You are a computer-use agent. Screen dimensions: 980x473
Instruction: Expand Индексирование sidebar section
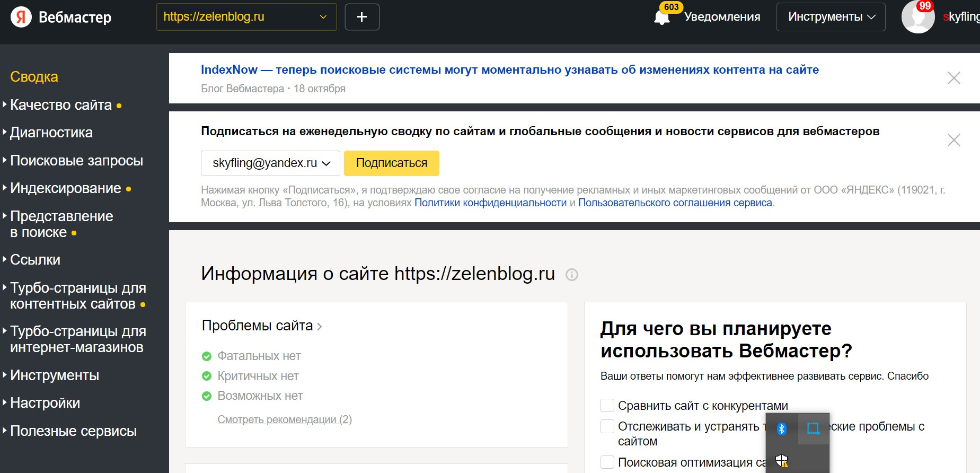point(66,188)
